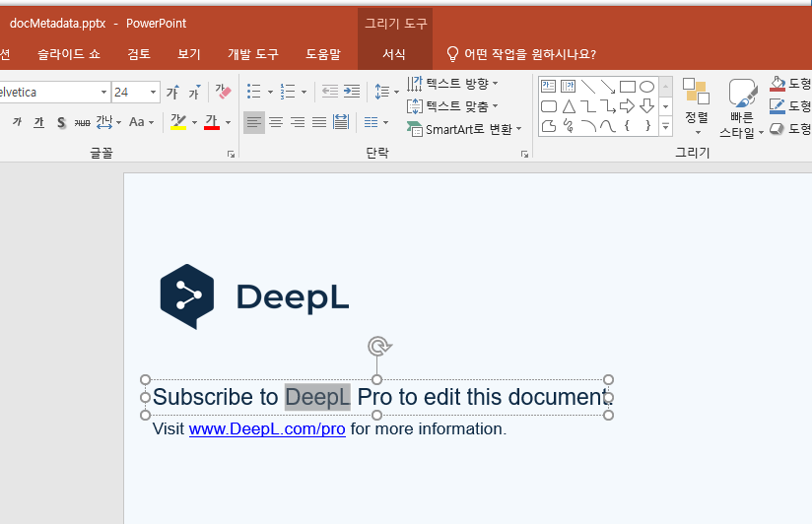Open the font size dropdown

[x=154, y=93]
